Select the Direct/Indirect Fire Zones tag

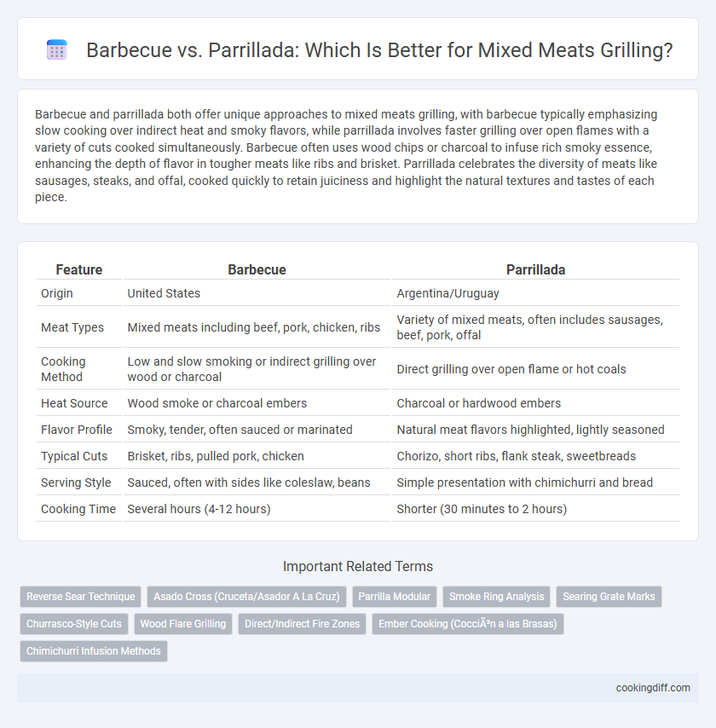click(303, 623)
